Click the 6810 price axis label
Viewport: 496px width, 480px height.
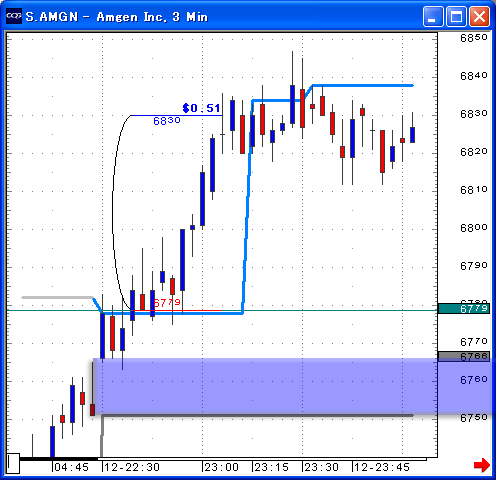[474, 190]
